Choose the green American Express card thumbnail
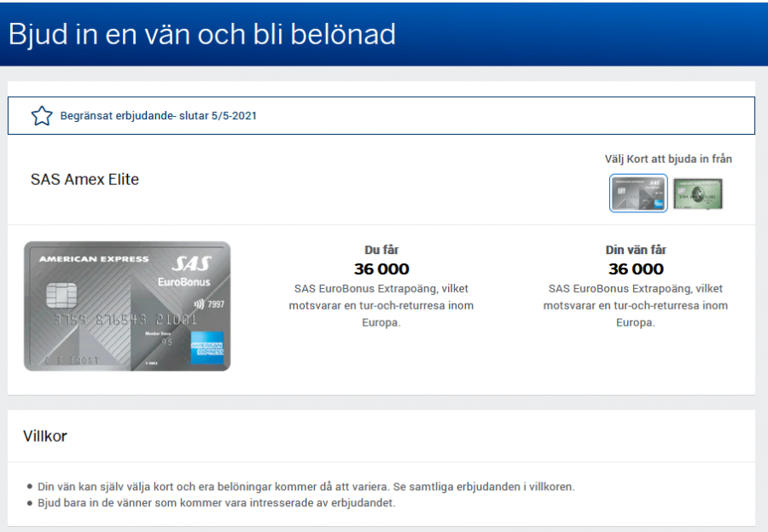This screenshot has height=532, width=768. pos(697,194)
